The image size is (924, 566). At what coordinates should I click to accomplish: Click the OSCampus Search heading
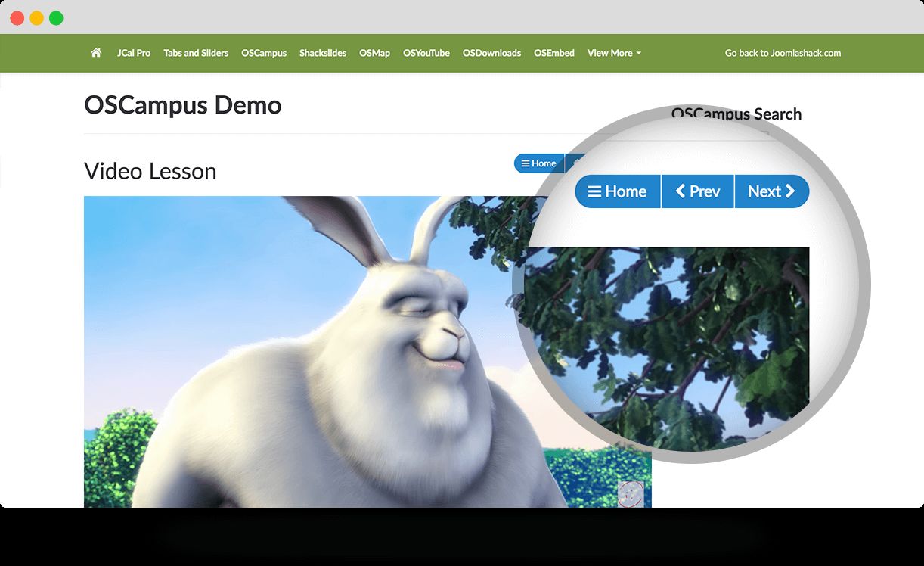tap(736, 114)
